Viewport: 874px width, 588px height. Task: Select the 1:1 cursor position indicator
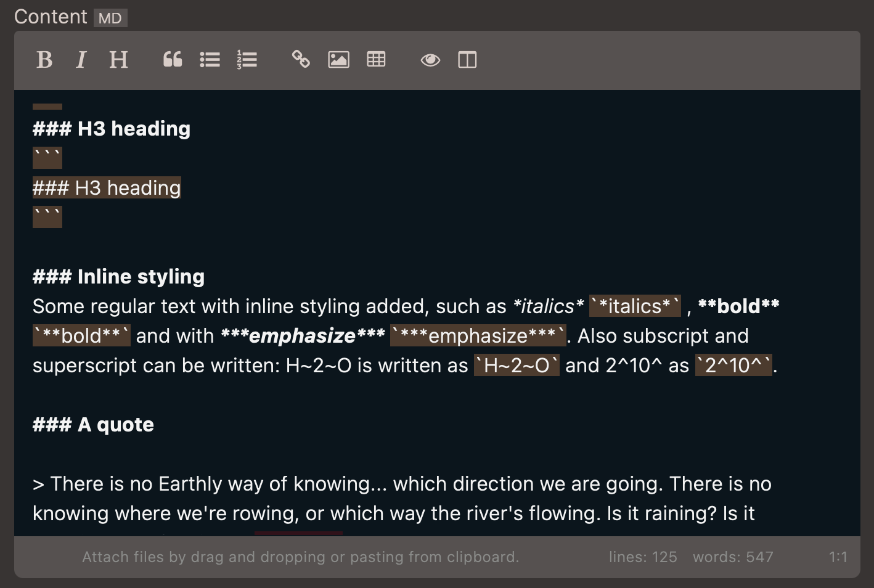[839, 557]
